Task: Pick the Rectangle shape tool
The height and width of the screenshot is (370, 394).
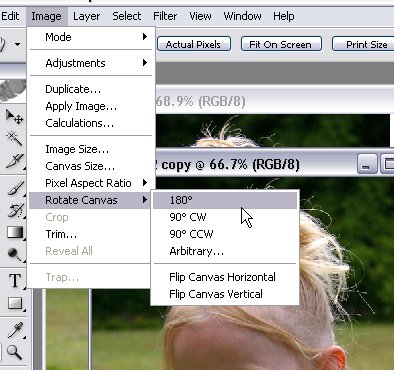Action: (x=15, y=303)
